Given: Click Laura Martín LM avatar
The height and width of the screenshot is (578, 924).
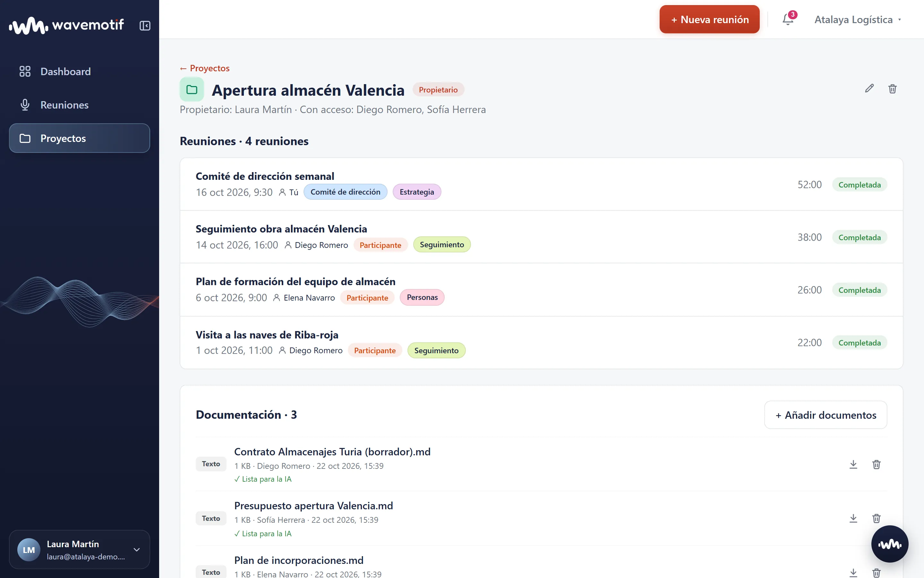Looking at the screenshot, I should tap(29, 550).
